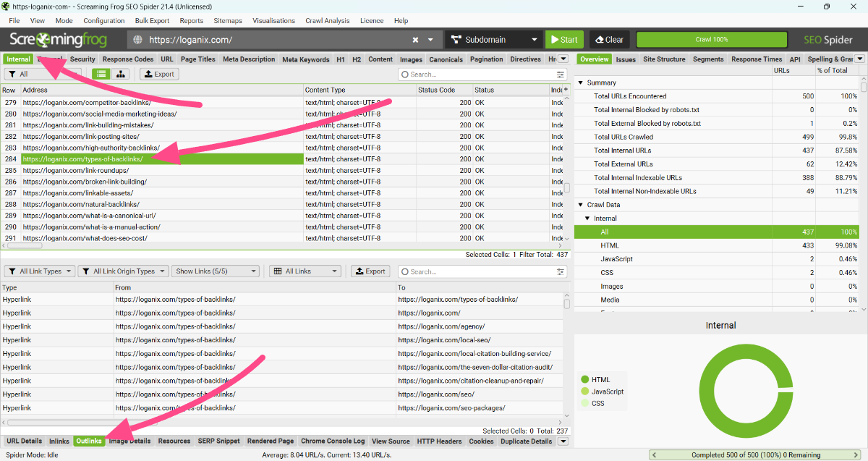Open the All Links table dropdown

[305, 271]
